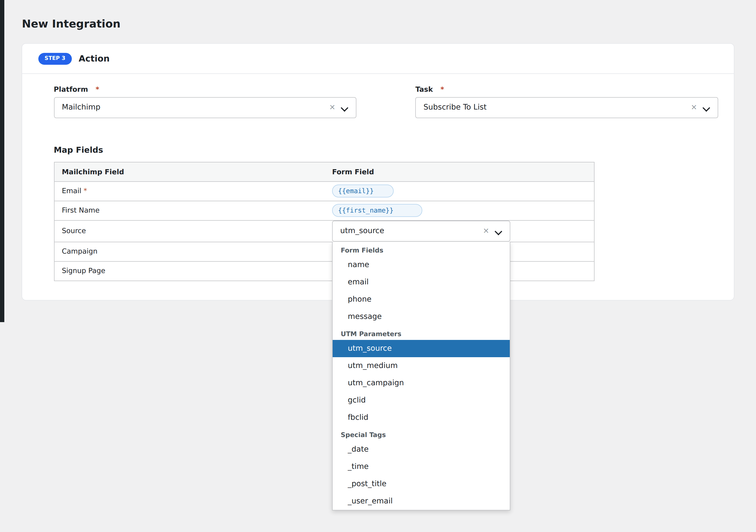Choose the phone option
Viewport: 756px width, 532px height.
click(x=421, y=299)
